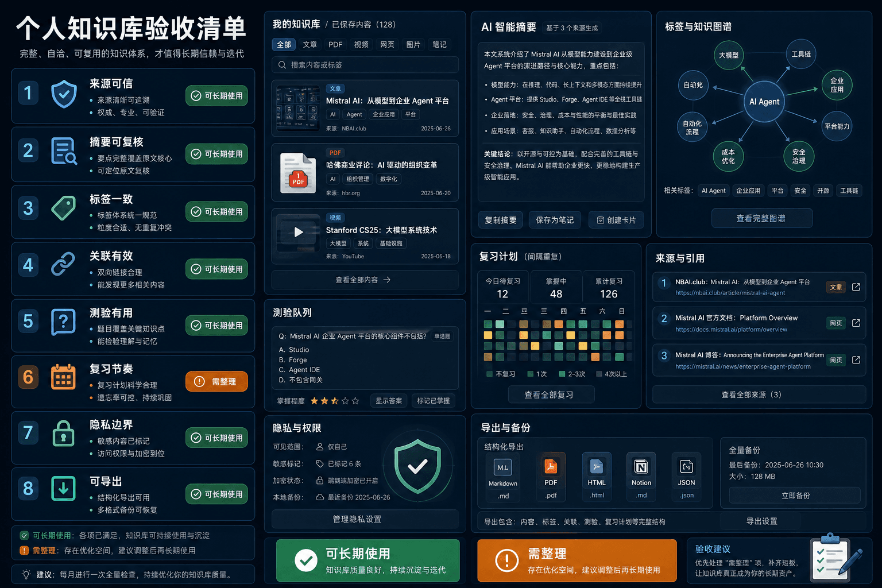Click the document search icon beside 摘要可复核

click(64, 151)
